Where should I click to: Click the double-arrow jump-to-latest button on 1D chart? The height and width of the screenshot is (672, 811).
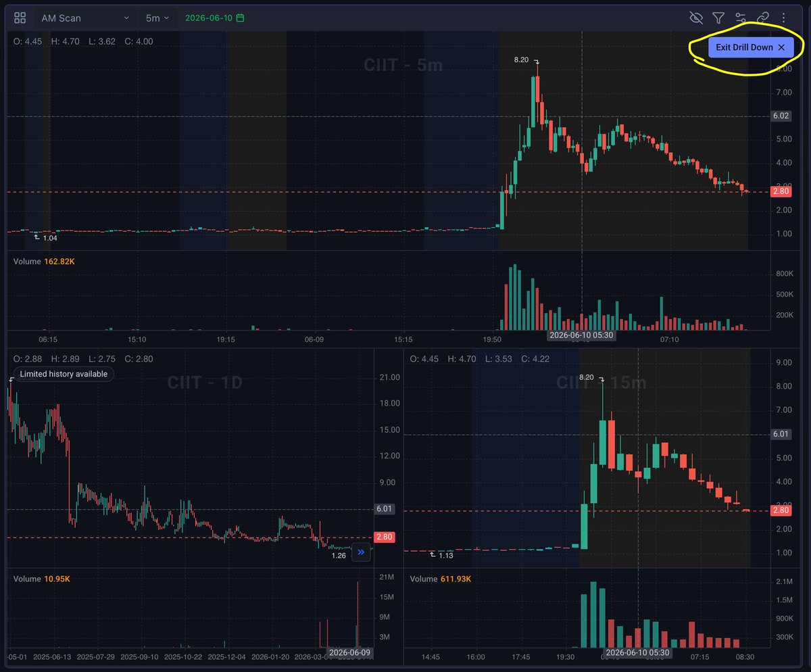(361, 552)
